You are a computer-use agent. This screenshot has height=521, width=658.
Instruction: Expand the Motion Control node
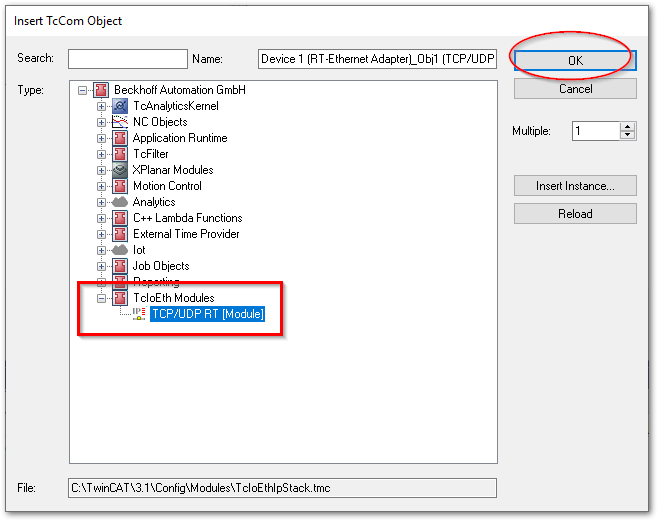point(101,186)
